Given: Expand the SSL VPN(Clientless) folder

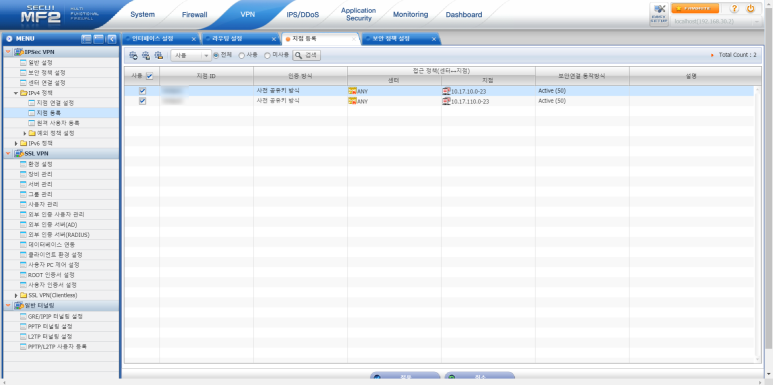Looking at the screenshot, I should click(x=16, y=295).
